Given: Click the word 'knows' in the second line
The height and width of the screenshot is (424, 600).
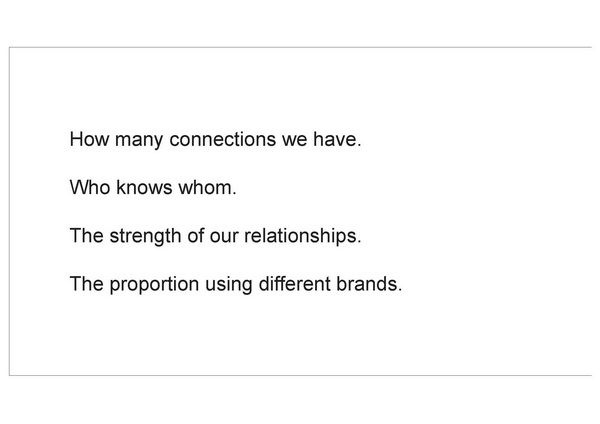Looking at the screenshot, I should point(144,188).
